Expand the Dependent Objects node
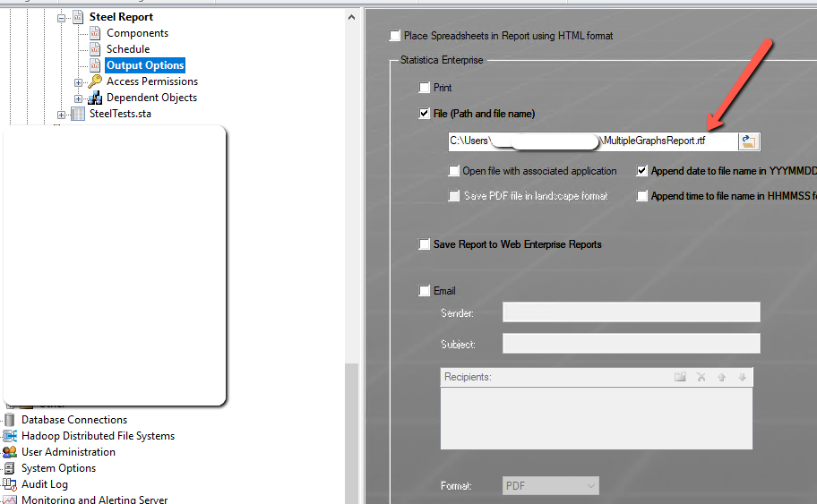Viewport: 817px width, 504px height. [x=79, y=98]
